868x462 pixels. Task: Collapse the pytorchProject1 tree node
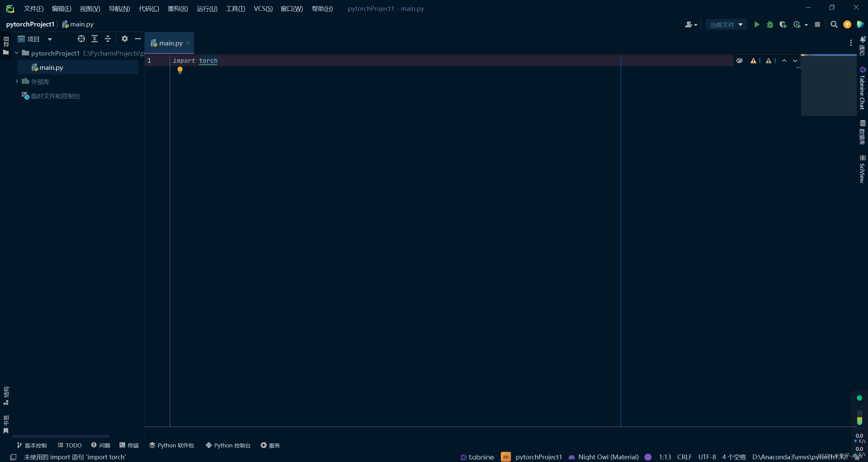pos(17,53)
